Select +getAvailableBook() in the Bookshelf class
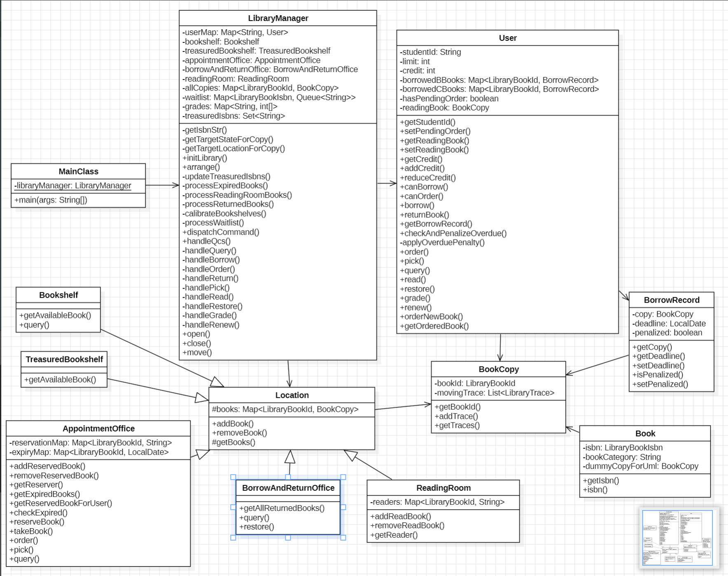The image size is (728, 576). pyautogui.click(x=55, y=315)
